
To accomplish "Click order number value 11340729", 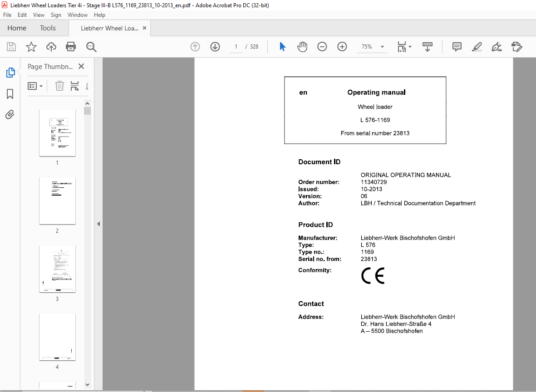I will tap(374, 182).
